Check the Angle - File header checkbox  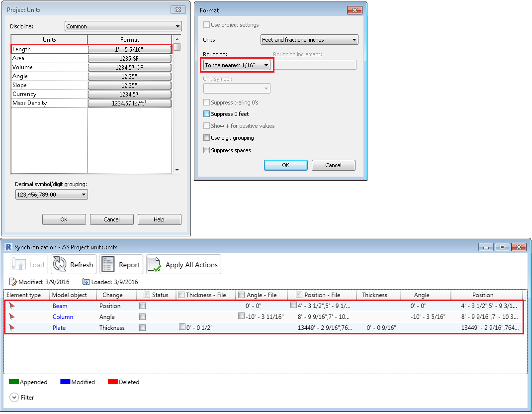coord(241,295)
